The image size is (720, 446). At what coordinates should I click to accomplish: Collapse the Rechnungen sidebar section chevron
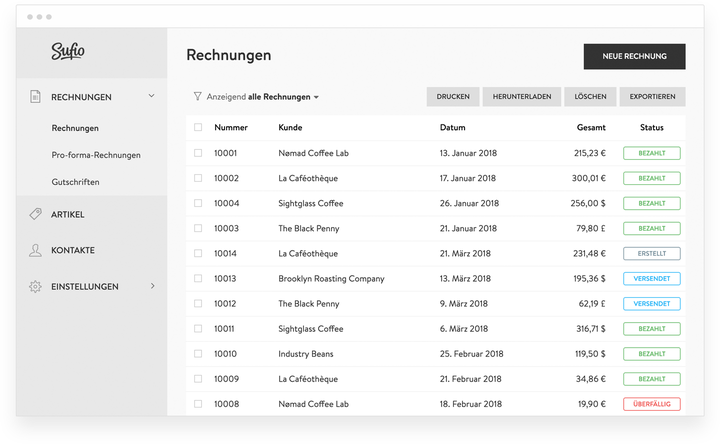point(152,96)
